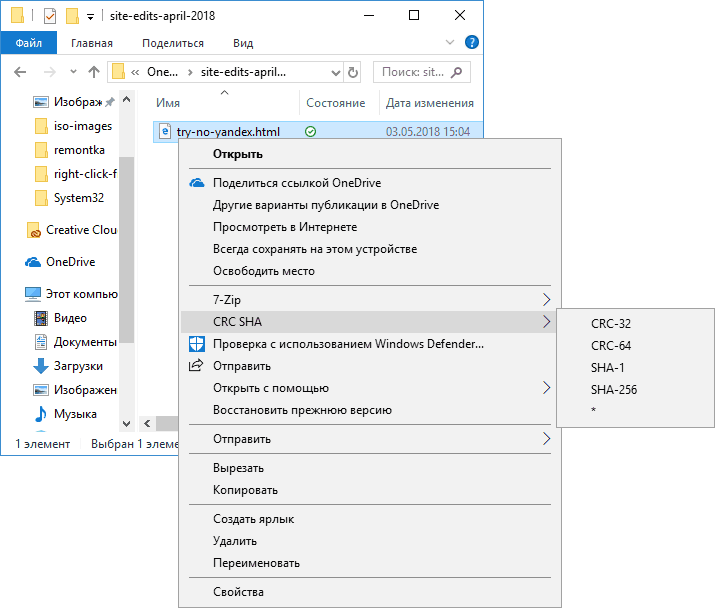Select the asterisk all-hashes option
This screenshot has height=608, width=715.
[x=636, y=411]
